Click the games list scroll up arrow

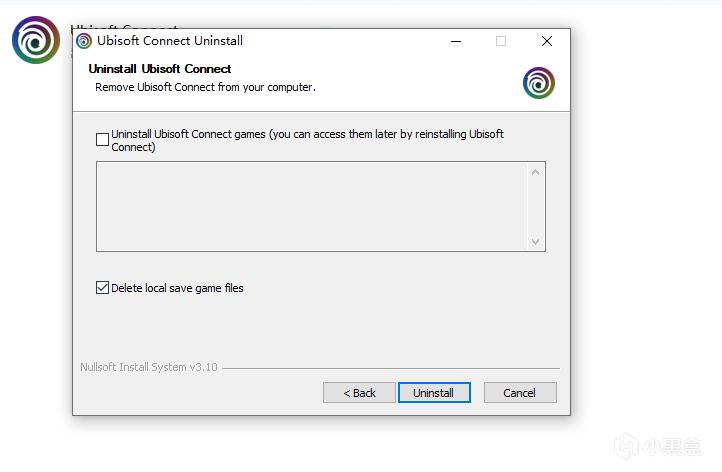coord(535,173)
